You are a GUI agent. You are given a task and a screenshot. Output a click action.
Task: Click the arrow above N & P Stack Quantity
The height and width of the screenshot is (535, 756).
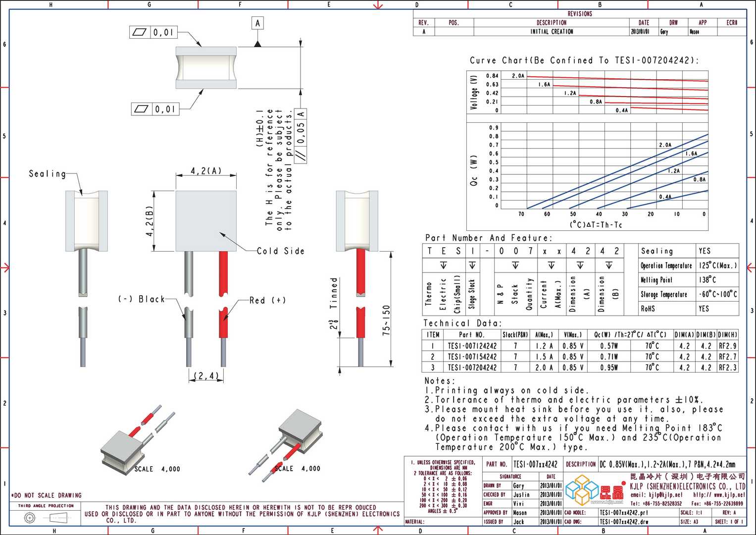click(515, 265)
